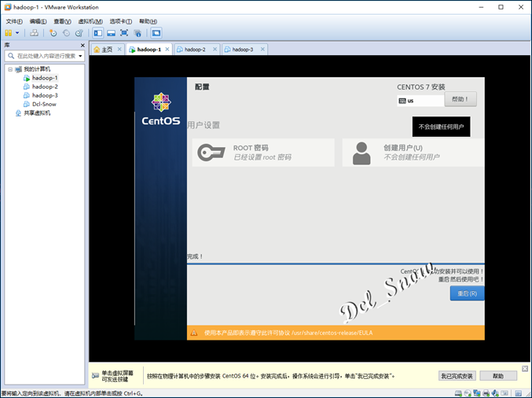Click the 帮助！ button in installer

[460, 99]
